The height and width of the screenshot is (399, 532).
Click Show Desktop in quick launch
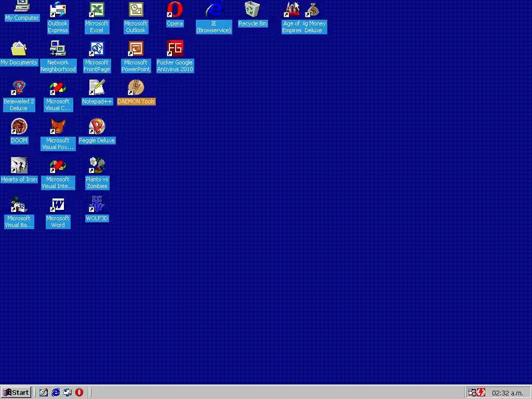(44, 393)
